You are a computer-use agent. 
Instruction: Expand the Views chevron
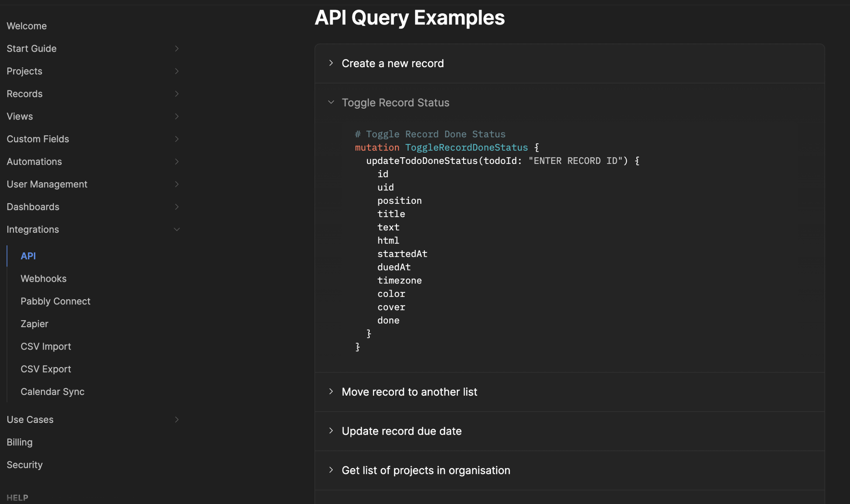(x=177, y=116)
